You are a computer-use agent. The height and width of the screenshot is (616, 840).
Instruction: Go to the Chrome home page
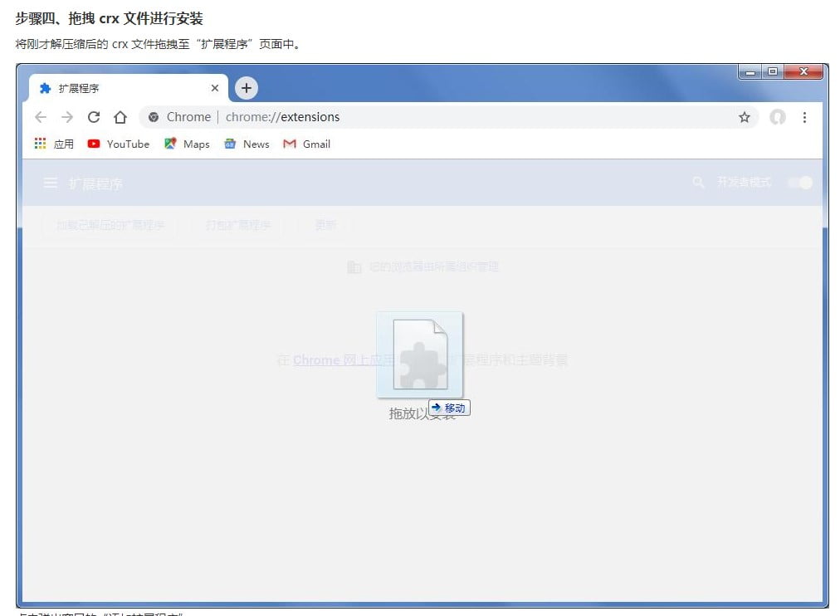120,117
